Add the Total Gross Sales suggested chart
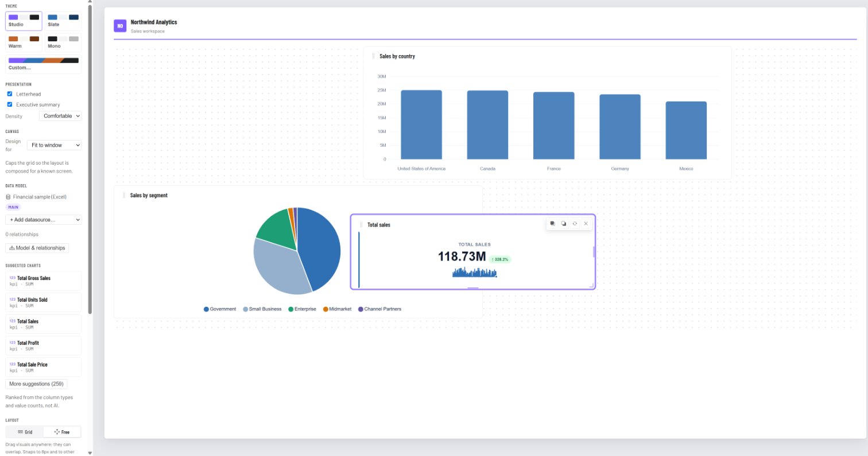The width and height of the screenshot is (868, 456). pyautogui.click(x=44, y=281)
